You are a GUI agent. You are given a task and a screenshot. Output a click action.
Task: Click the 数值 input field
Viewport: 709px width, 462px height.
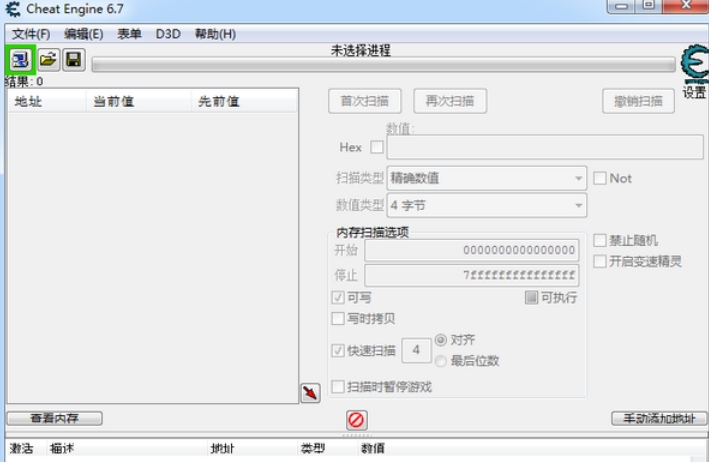(545, 147)
